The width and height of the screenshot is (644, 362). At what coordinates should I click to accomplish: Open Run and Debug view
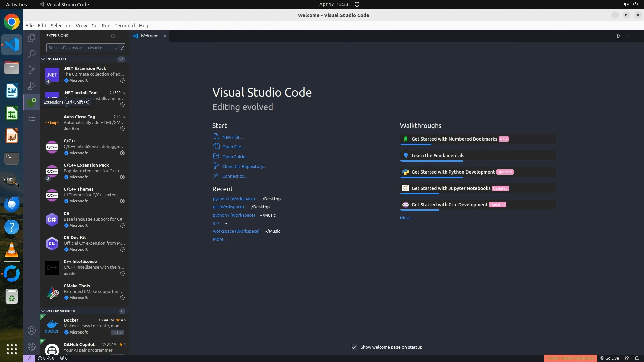(32, 86)
